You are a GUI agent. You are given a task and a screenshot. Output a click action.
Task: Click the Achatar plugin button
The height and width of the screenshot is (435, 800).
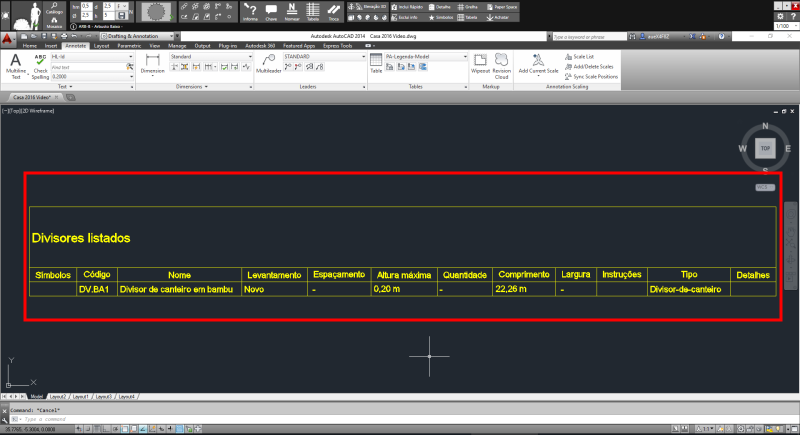click(498, 17)
